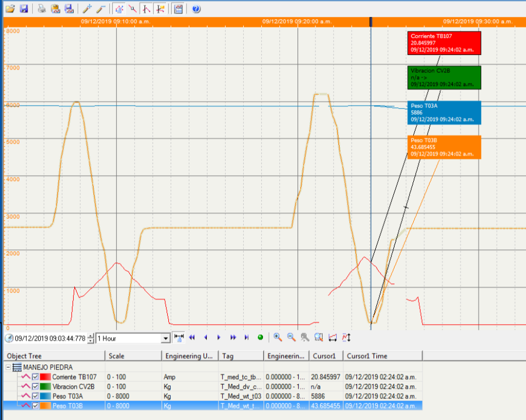526x420 pixels.
Task: Click the green live update button
Action: (x=260, y=338)
